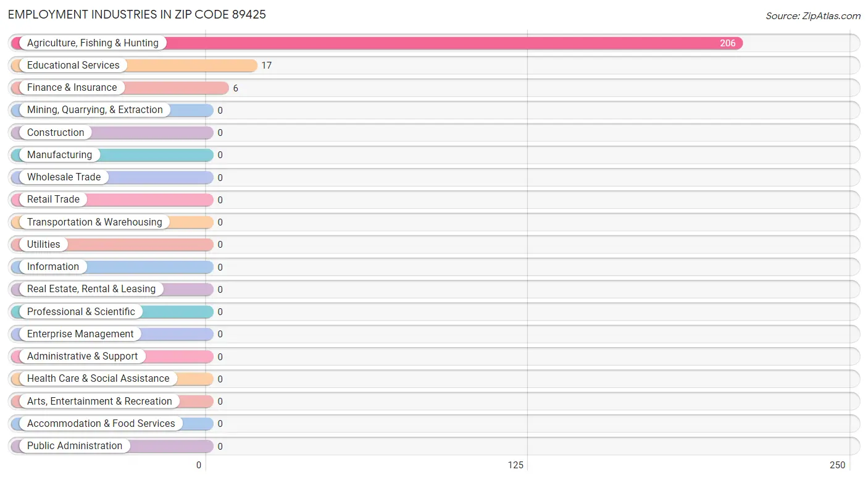
Task: Click the 17 value beside Educational Services
Action: [266, 65]
